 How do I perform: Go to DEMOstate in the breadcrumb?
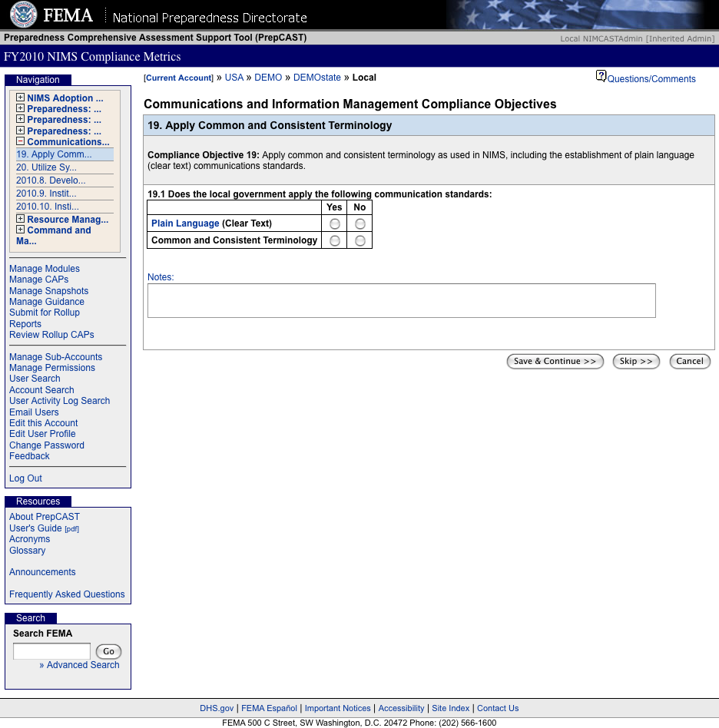tap(316, 78)
